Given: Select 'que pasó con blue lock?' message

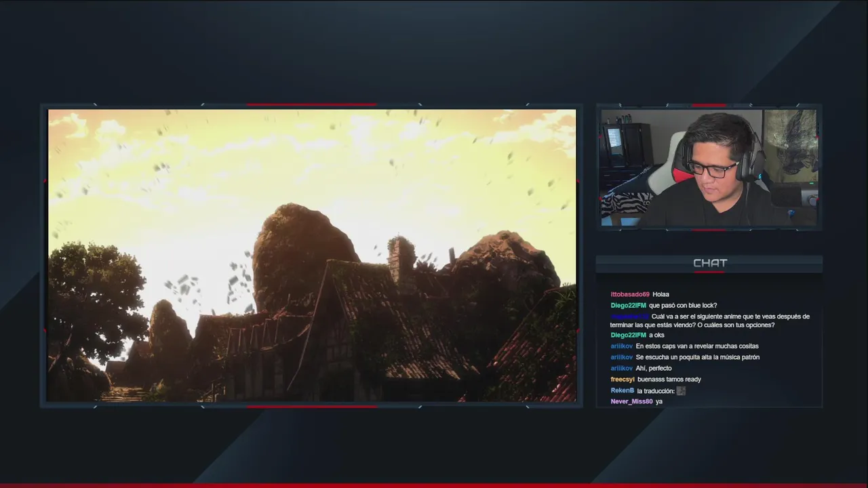Looking at the screenshot, I should coord(683,306).
